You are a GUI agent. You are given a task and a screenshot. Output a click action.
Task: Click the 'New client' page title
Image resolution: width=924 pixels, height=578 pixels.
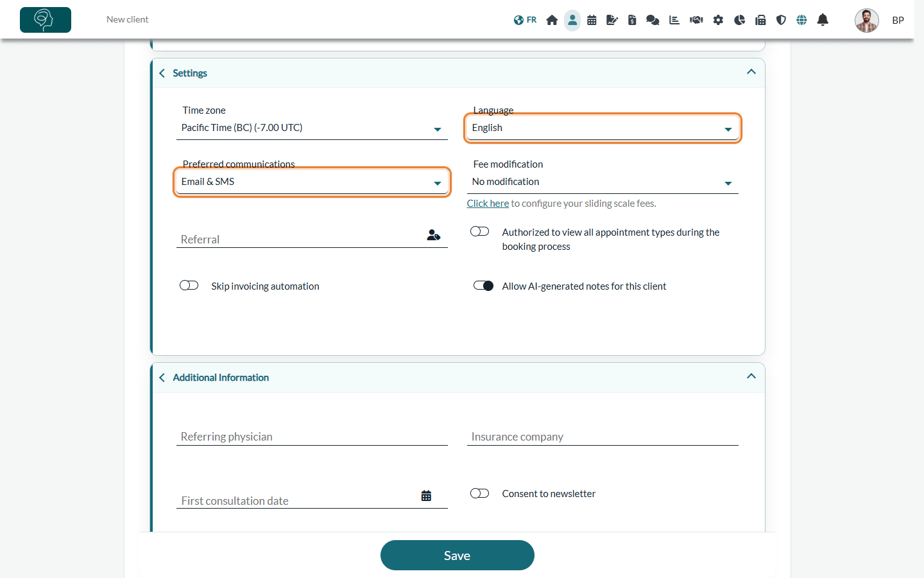pyautogui.click(x=127, y=20)
